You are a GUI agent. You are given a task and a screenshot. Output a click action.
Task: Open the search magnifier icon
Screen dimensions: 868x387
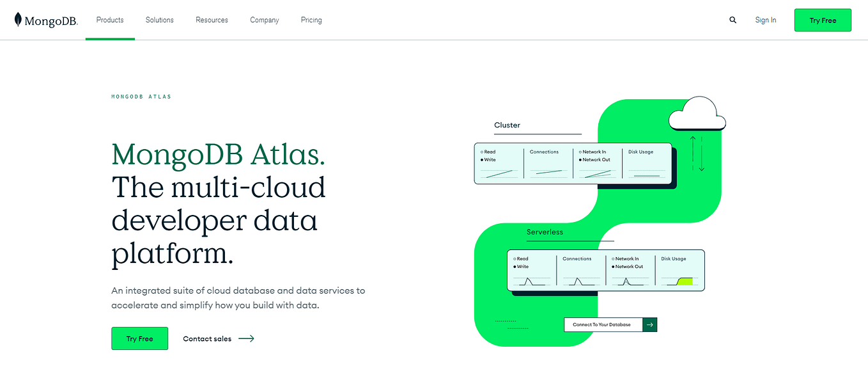pos(732,20)
